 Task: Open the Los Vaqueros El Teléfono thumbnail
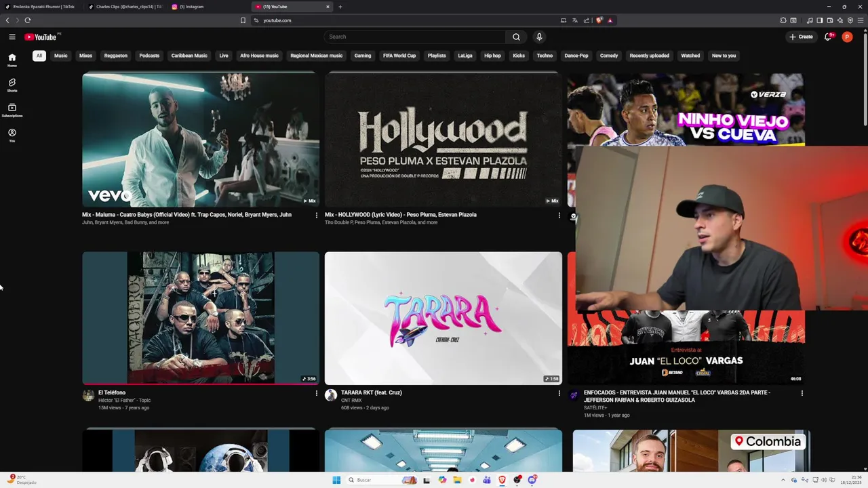(x=201, y=319)
